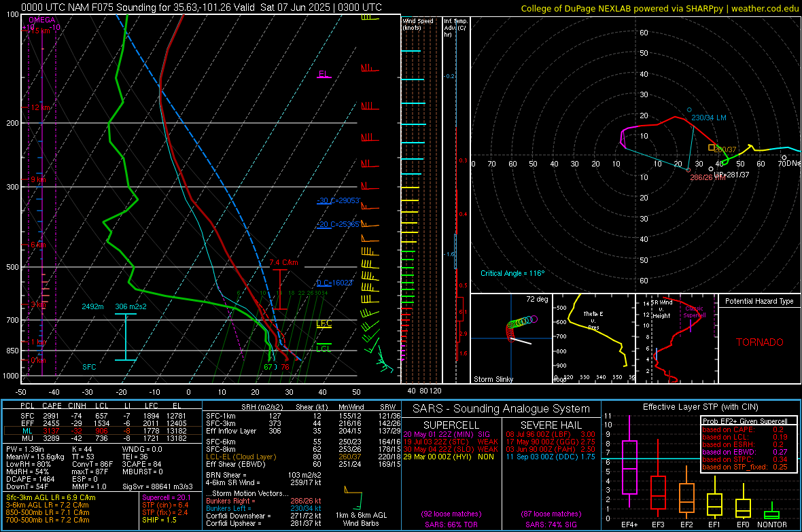Click the '1km & 6km AGL Wind Barbs' graphic
The width and height of the screenshot is (802, 532).
point(360,506)
